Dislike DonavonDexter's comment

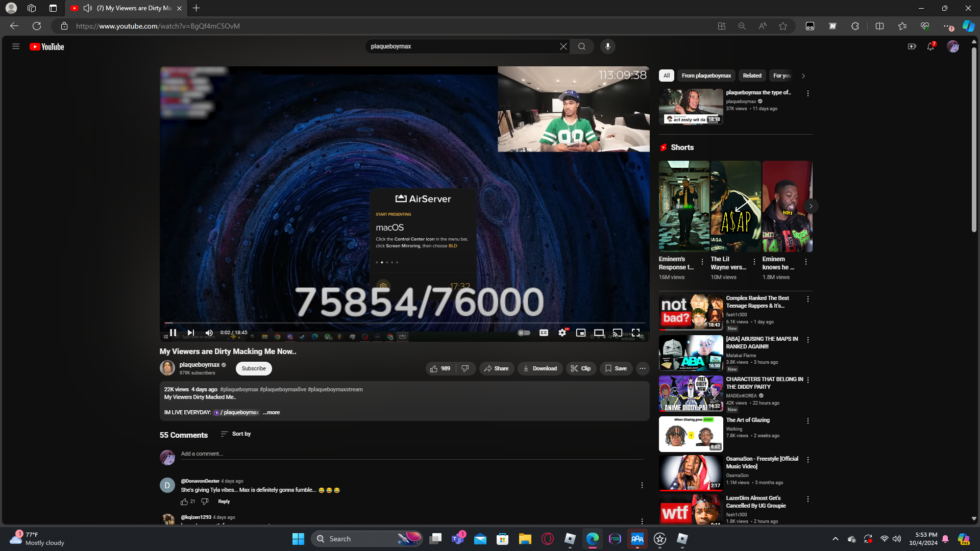(x=205, y=502)
